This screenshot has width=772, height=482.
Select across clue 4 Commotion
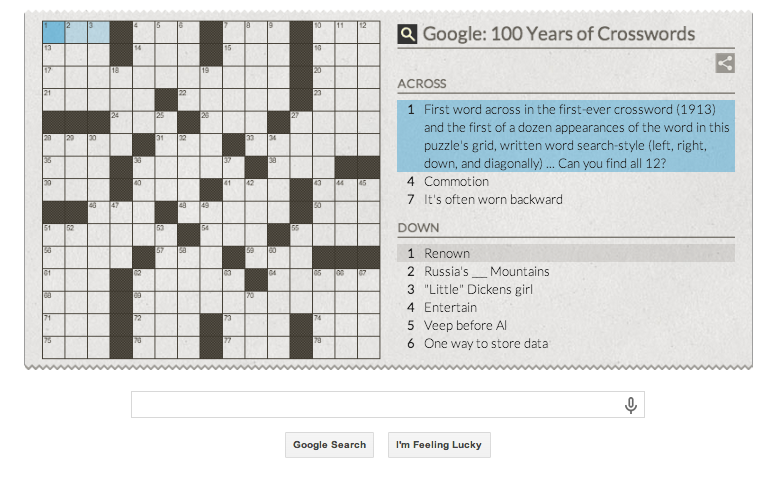coord(566,182)
